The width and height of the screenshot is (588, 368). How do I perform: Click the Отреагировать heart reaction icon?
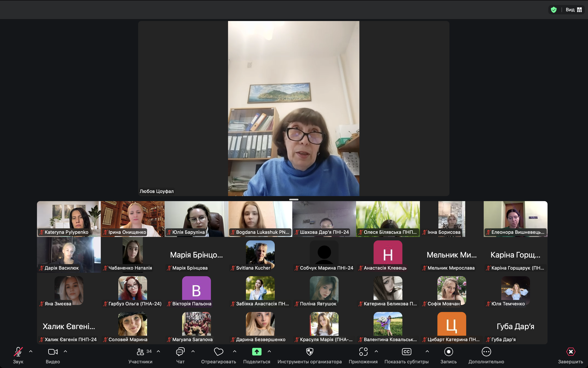click(218, 352)
